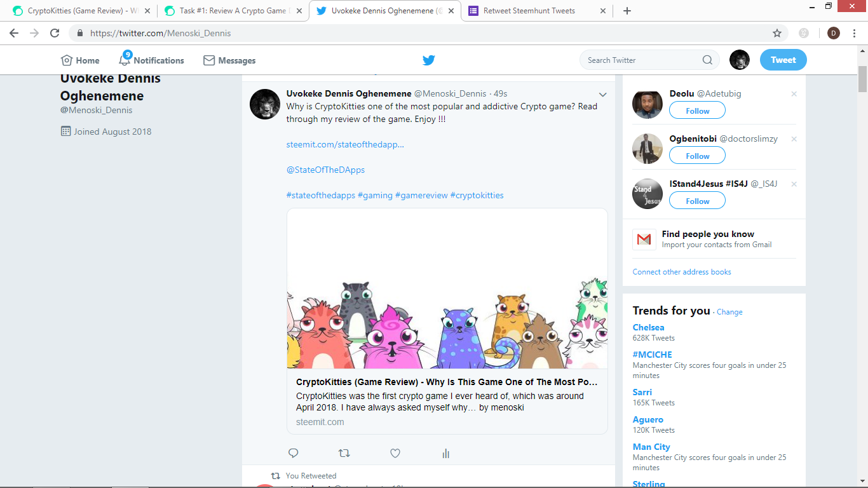
Task: Follow IStand4Jesus #IS4J
Action: [x=697, y=201]
